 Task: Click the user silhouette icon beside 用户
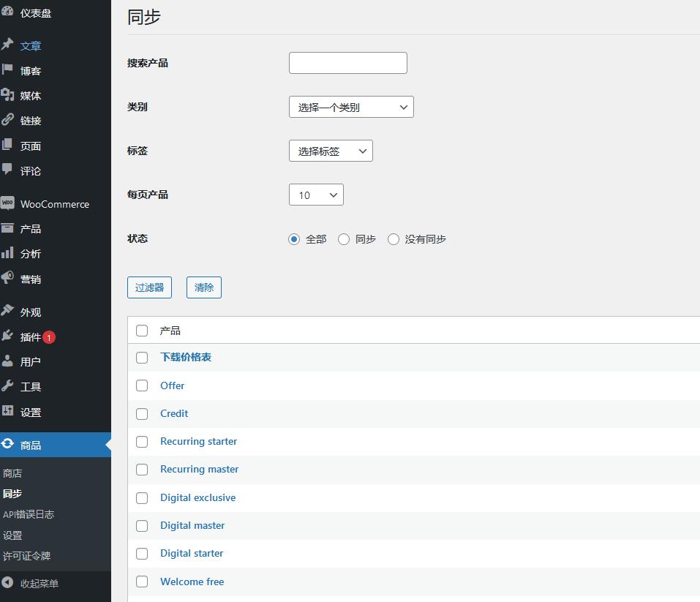7,361
